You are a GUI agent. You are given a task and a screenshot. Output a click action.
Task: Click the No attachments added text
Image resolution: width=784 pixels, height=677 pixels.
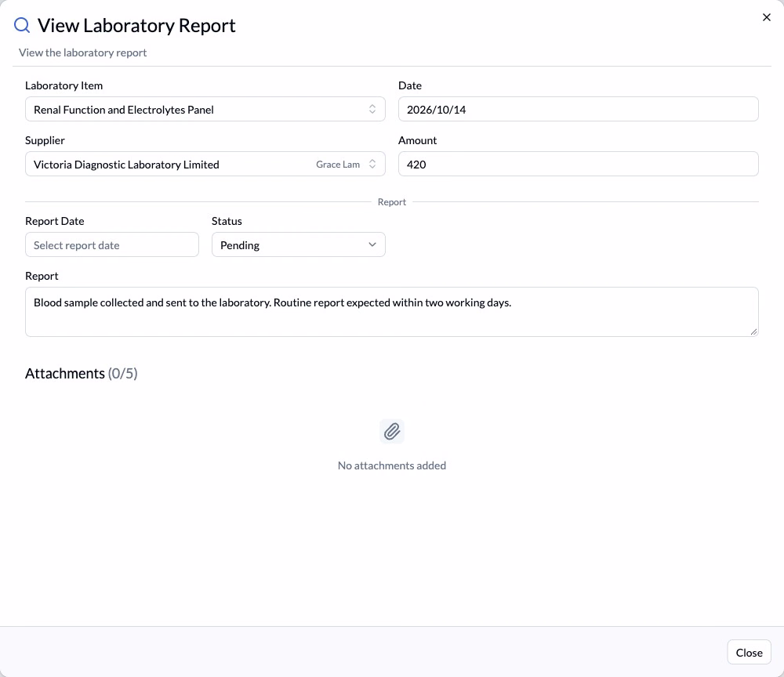coord(392,465)
